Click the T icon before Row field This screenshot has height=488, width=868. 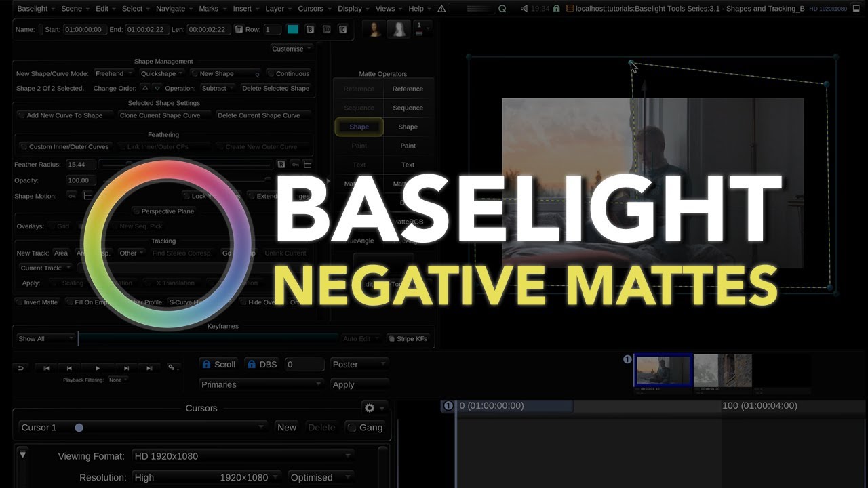[239, 30]
